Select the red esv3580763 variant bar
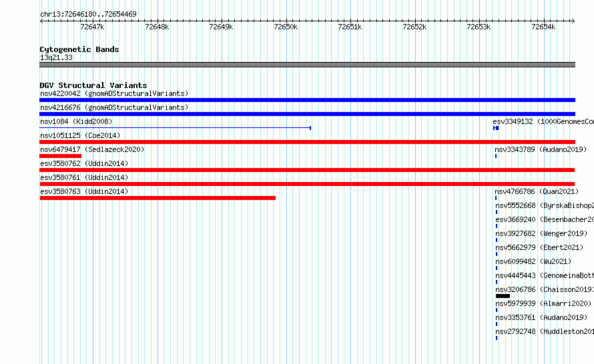This screenshot has height=364, width=594. pos(158,198)
